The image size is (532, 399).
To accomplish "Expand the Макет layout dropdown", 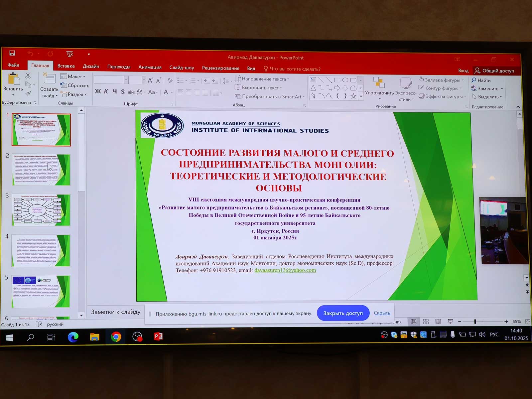I will 73,76.
